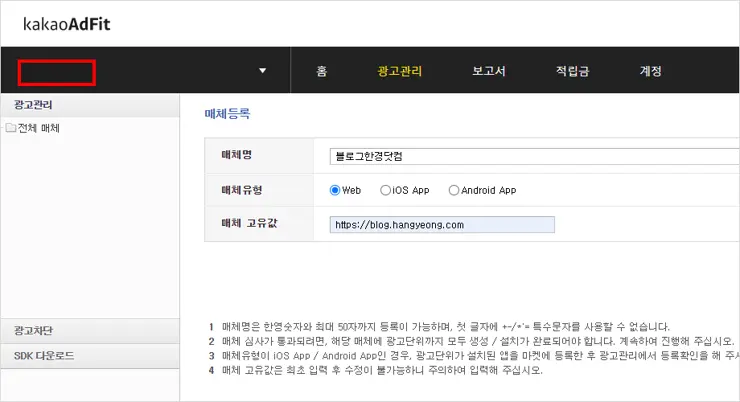Open the 광고차단 sidebar section
Viewport: 740px width, 402px height.
pos(90,331)
